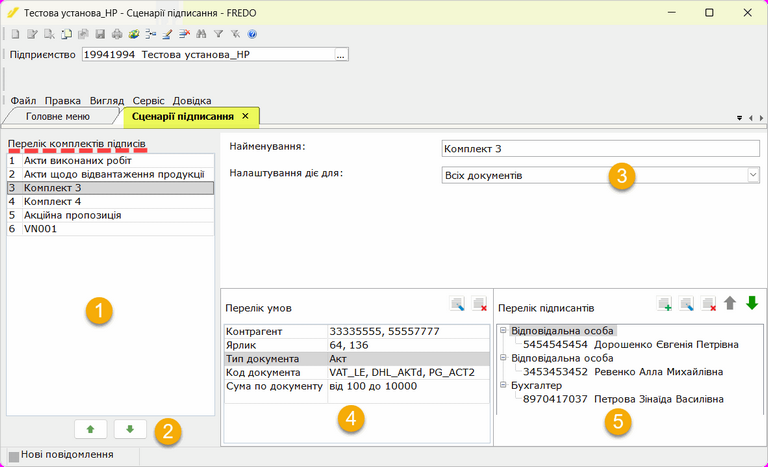Click the gray up arrow for signers

730,303
